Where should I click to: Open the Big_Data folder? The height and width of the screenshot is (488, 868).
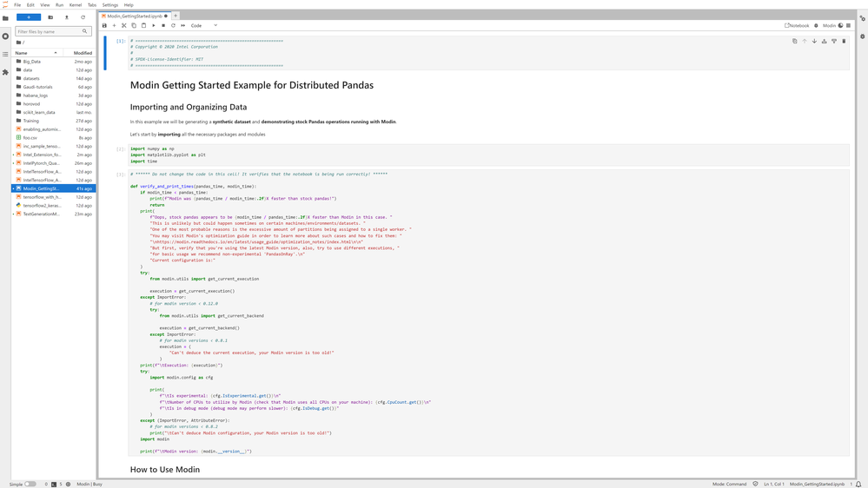click(32, 62)
